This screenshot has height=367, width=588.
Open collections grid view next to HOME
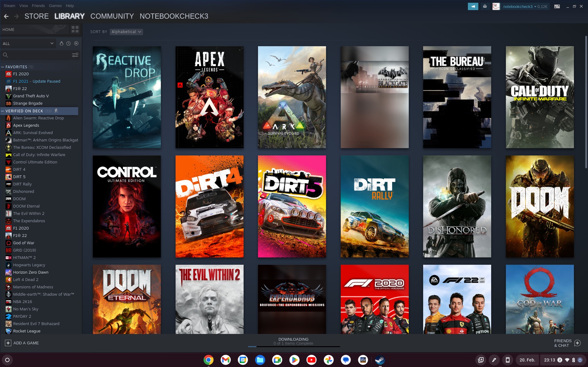tap(75, 29)
